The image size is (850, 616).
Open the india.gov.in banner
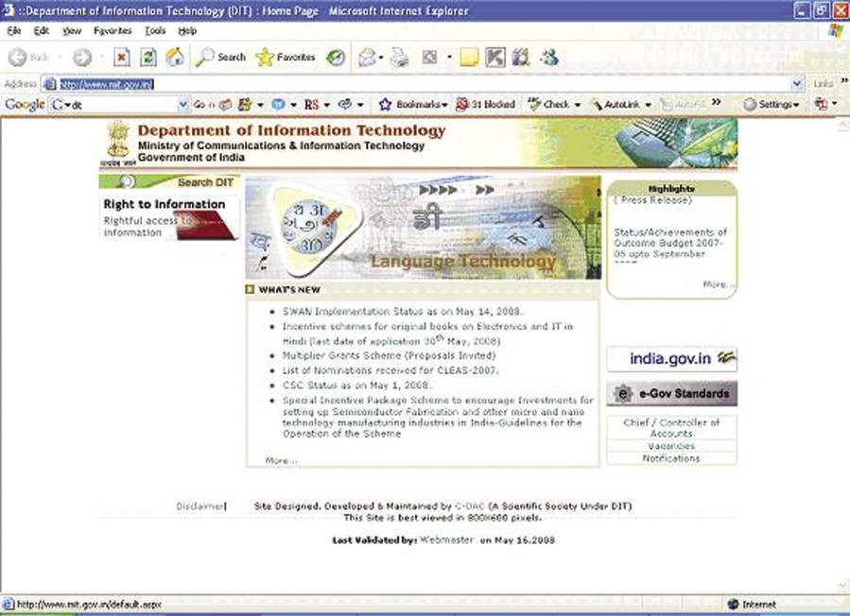[671, 359]
